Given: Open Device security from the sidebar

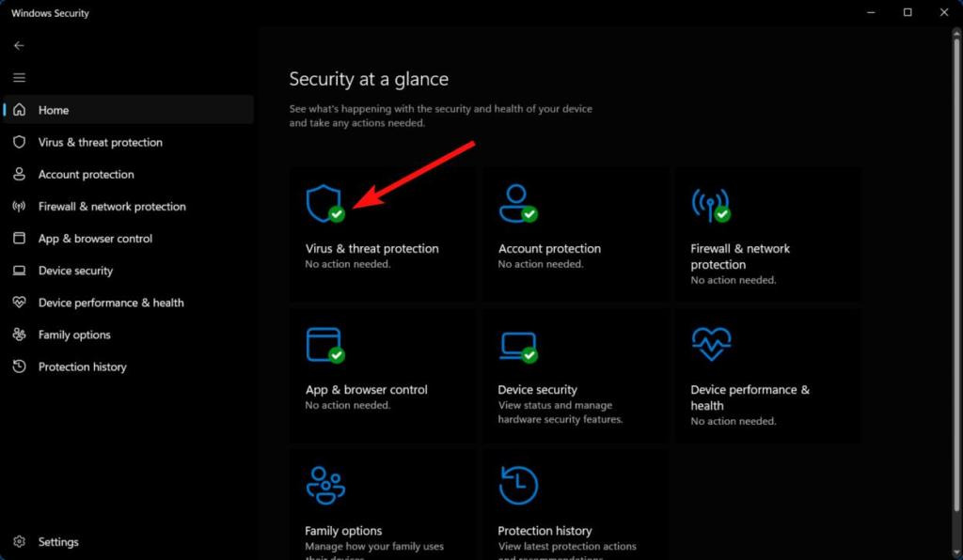Looking at the screenshot, I should (x=129, y=271).
